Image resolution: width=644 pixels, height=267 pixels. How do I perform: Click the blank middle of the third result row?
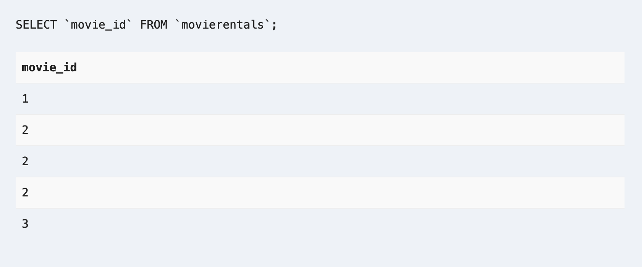(320, 161)
